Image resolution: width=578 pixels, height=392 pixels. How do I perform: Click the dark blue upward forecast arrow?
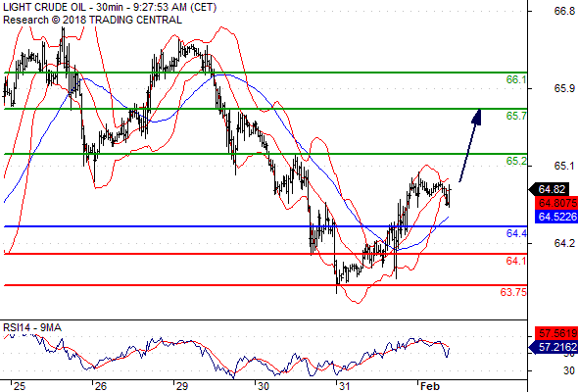click(x=470, y=145)
